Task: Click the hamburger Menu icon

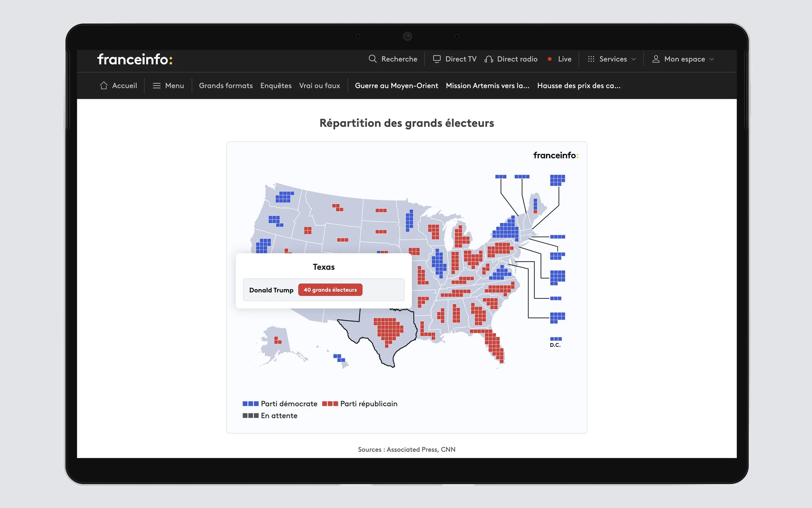Action: 157,85
